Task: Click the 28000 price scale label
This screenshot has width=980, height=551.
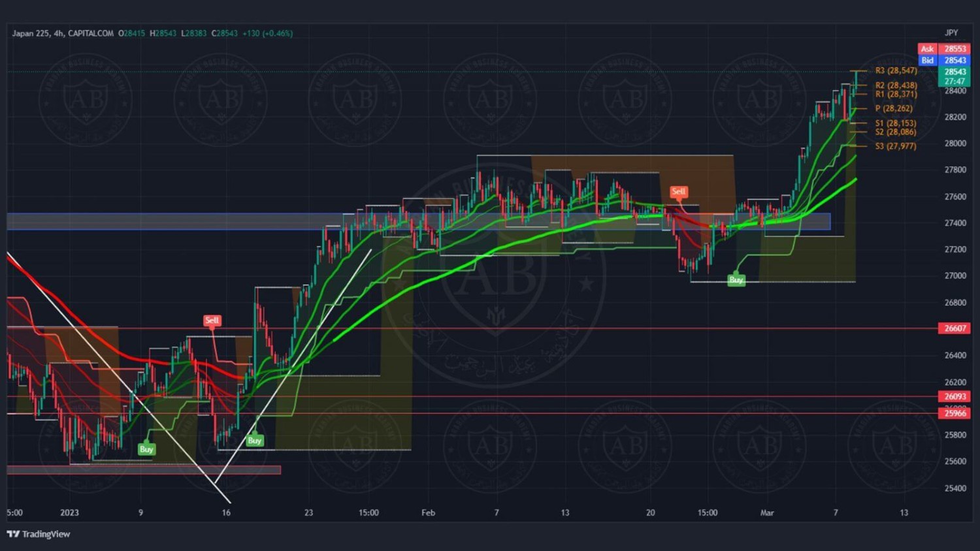Action: (x=955, y=144)
